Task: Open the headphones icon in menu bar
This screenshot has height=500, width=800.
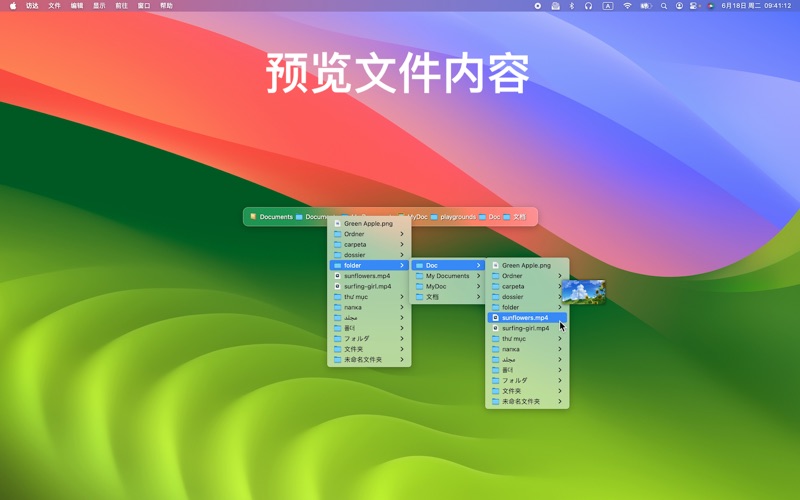Action: pos(589,6)
